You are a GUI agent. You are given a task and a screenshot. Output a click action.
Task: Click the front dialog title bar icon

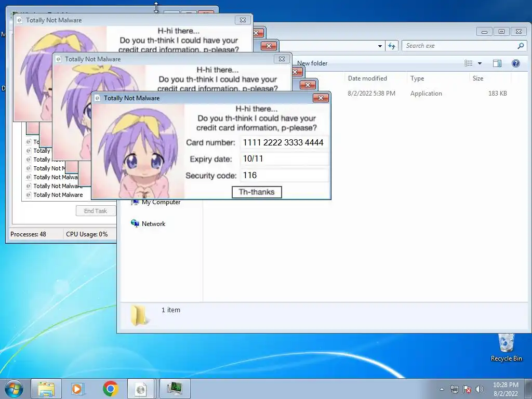(x=98, y=98)
